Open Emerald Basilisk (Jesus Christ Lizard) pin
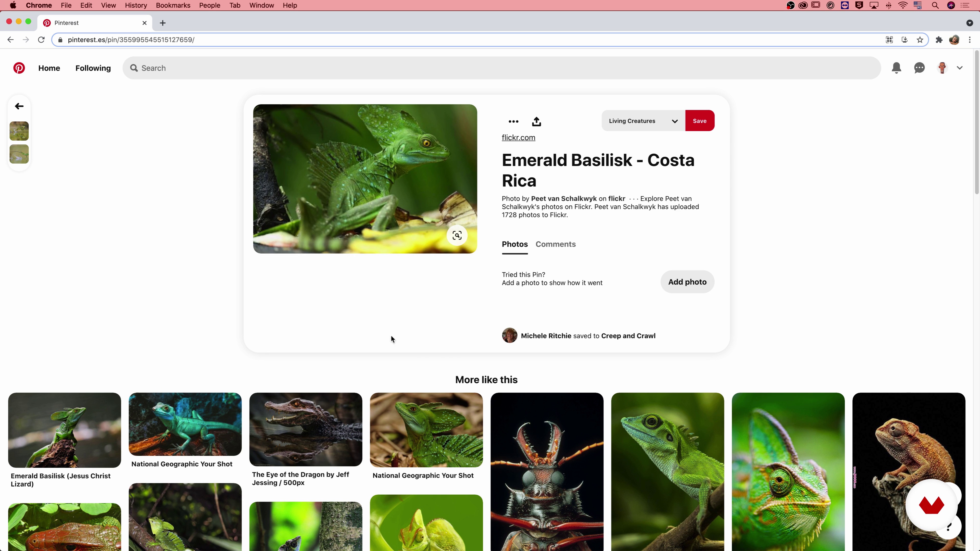This screenshot has width=980, height=551. [x=64, y=430]
